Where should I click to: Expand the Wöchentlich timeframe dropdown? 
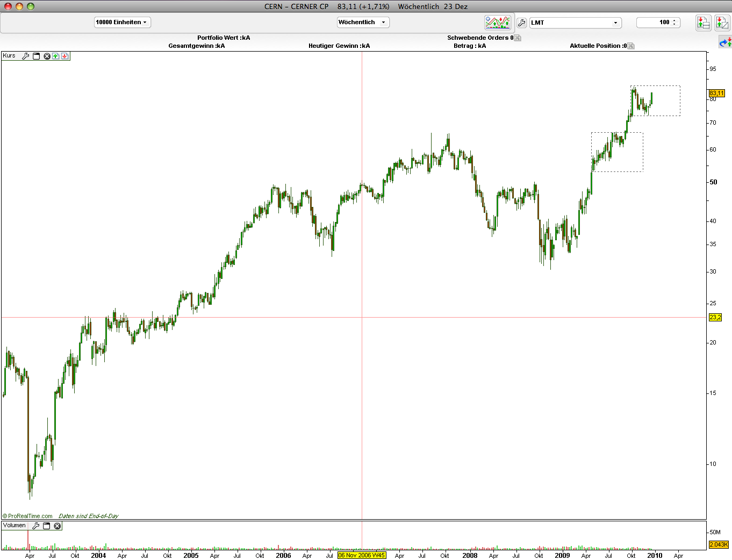point(363,22)
